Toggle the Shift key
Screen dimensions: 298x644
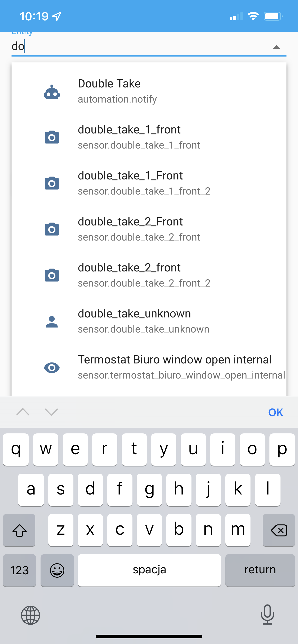19,529
